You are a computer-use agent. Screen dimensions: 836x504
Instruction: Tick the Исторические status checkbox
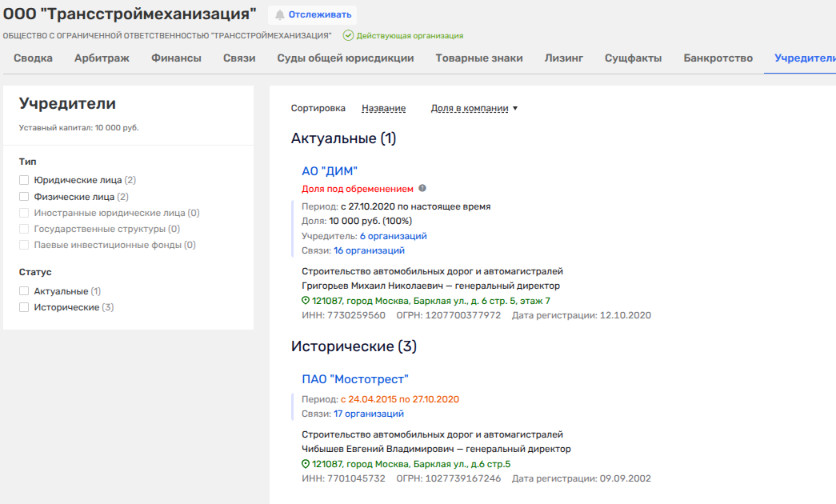24,307
